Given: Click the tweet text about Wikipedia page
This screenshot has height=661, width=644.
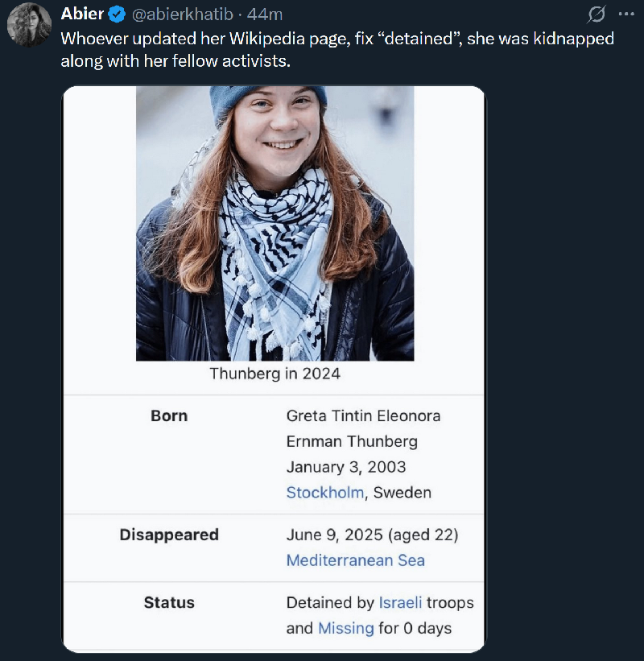Looking at the screenshot, I should (x=337, y=50).
